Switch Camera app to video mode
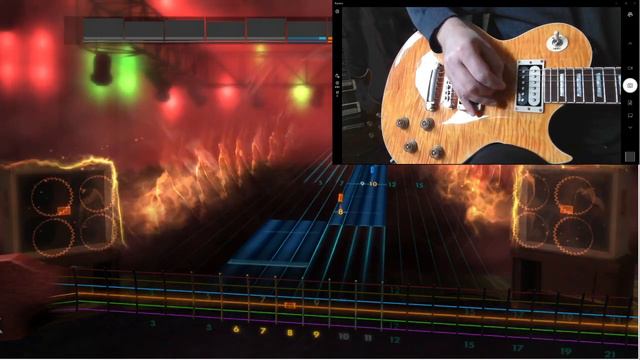640x360 pixels. click(x=630, y=68)
